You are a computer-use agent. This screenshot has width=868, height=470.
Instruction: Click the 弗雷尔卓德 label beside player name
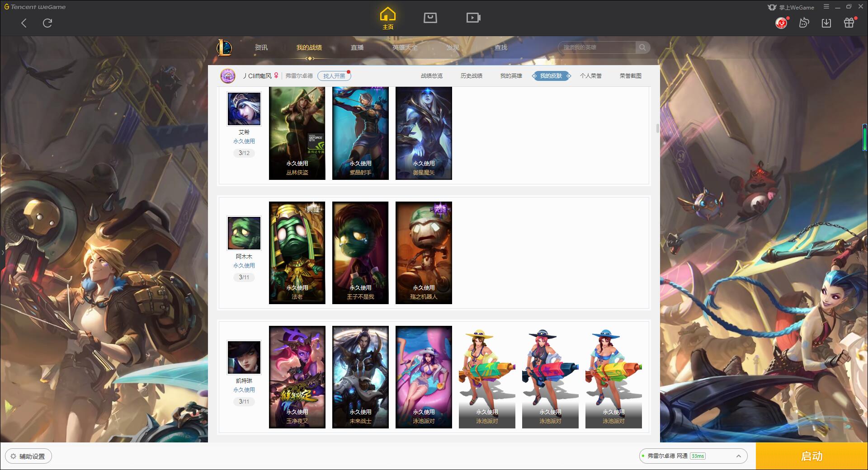pos(299,76)
